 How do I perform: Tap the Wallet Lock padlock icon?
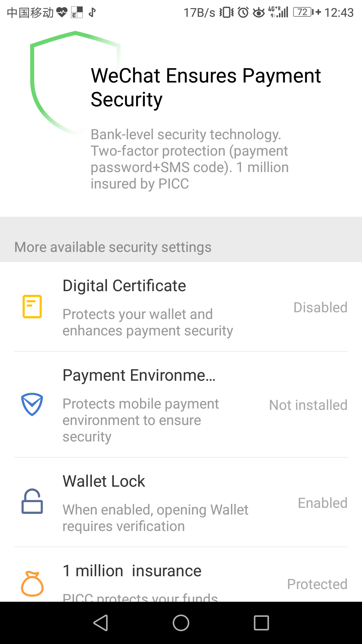point(32,502)
